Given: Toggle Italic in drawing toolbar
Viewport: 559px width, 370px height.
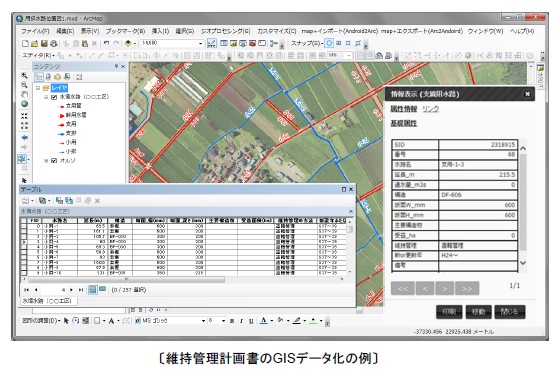Looking at the screenshot, I should tap(241, 321).
